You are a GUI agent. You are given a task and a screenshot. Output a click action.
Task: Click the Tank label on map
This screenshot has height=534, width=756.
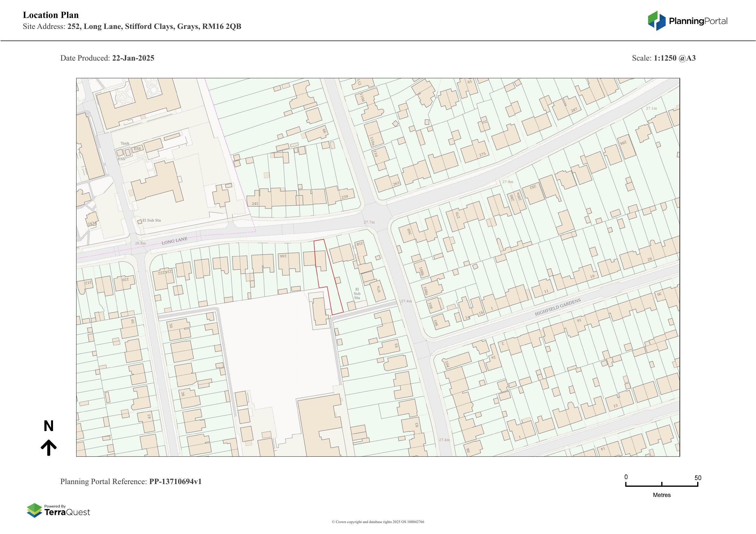[x=125, y=143]
